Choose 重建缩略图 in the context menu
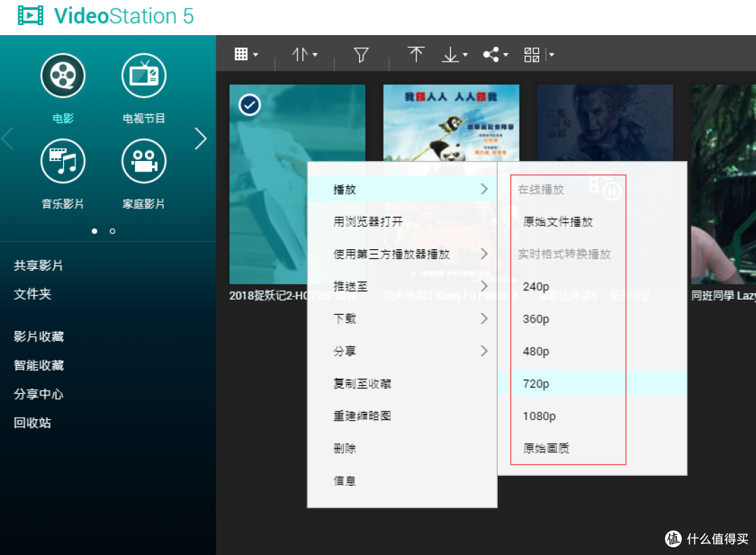 click(x=402, y=416)
